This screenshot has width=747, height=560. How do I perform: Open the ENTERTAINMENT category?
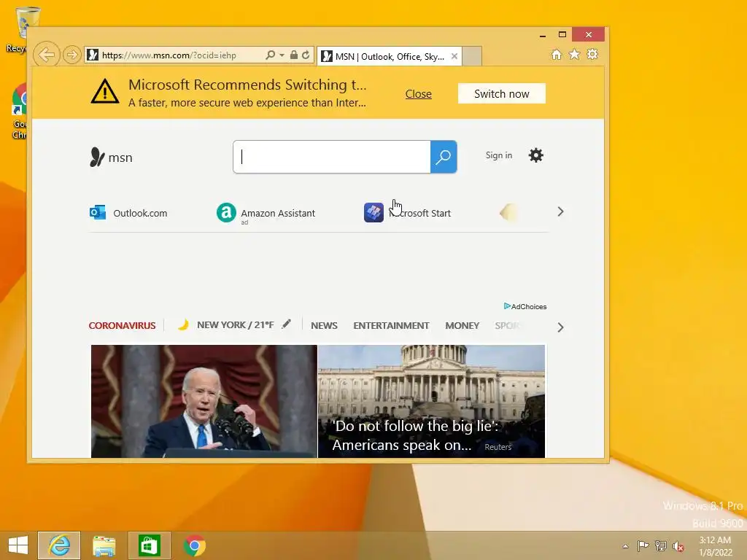coord(391,326)
